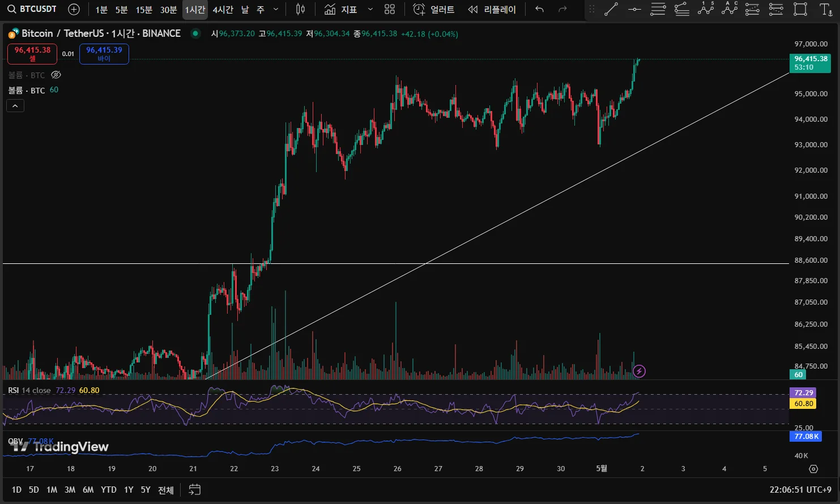Select the anchored text tool

coord(825,9)
